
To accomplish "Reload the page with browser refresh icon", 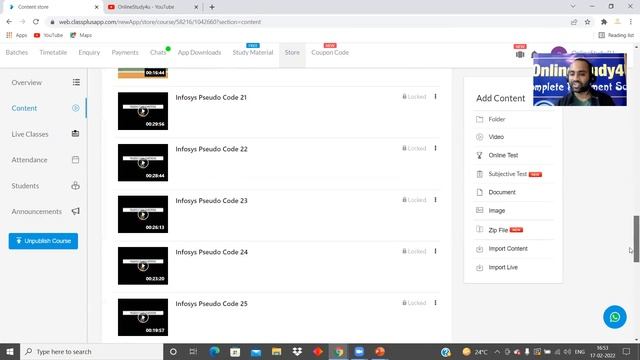I will pyautogui.click(x=36, y=22).
